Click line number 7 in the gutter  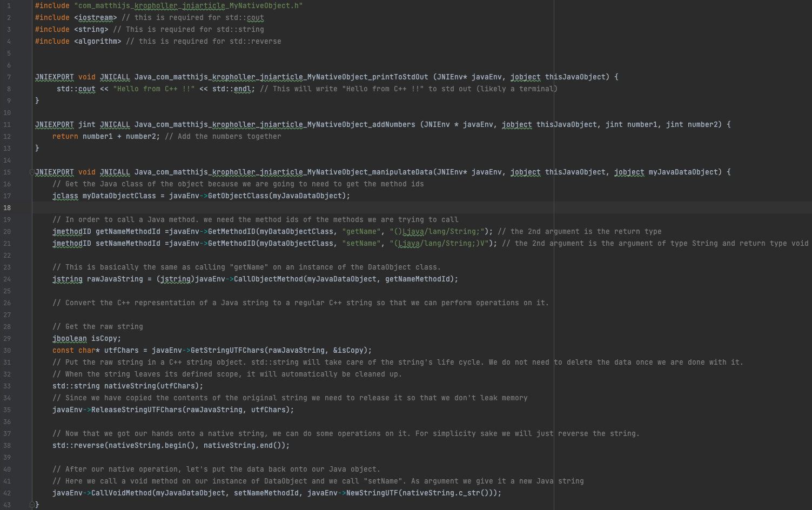(x=9, y=77)
